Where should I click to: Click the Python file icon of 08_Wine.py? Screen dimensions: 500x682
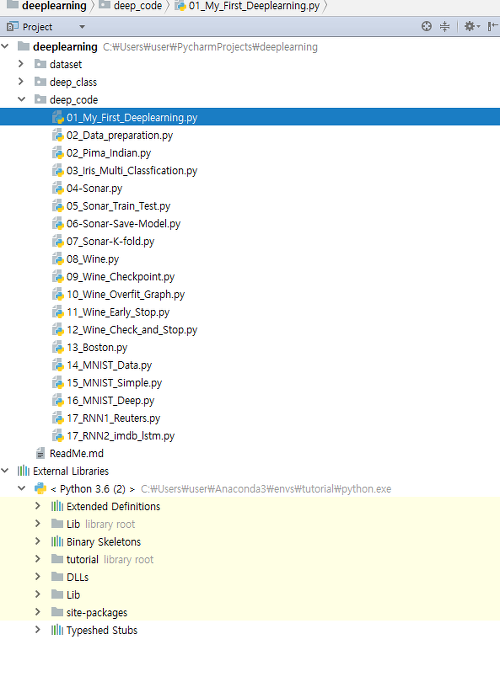pyautogui.click(x=58, y=259)
